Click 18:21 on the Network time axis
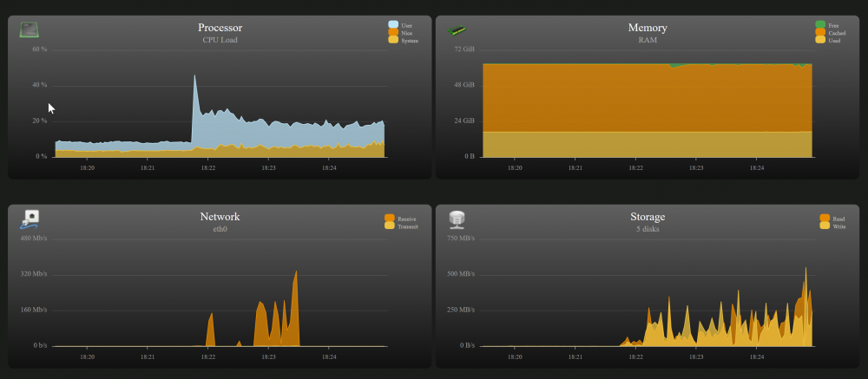This screenshot has height=379, width=868. click(148, 357)
